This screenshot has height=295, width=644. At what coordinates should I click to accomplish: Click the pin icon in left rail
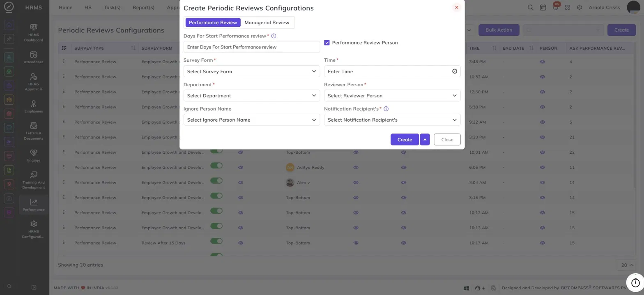click(9, 38)
